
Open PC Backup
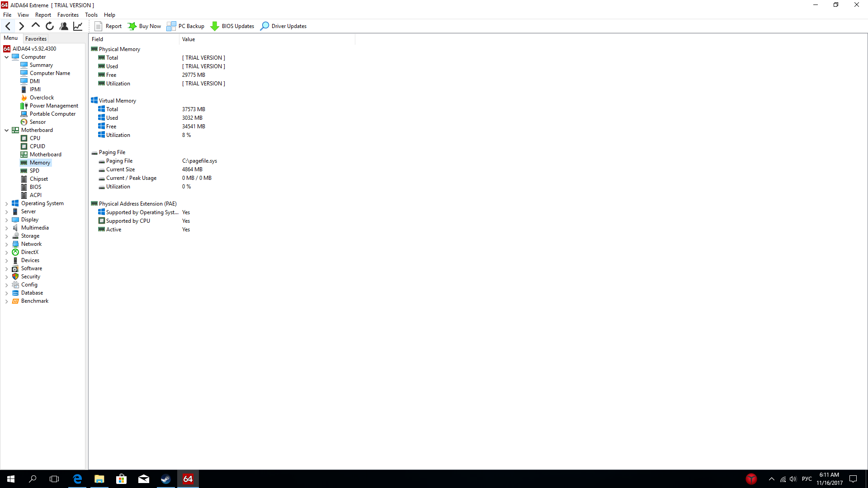pyautogui.click(x=185, y=26)
